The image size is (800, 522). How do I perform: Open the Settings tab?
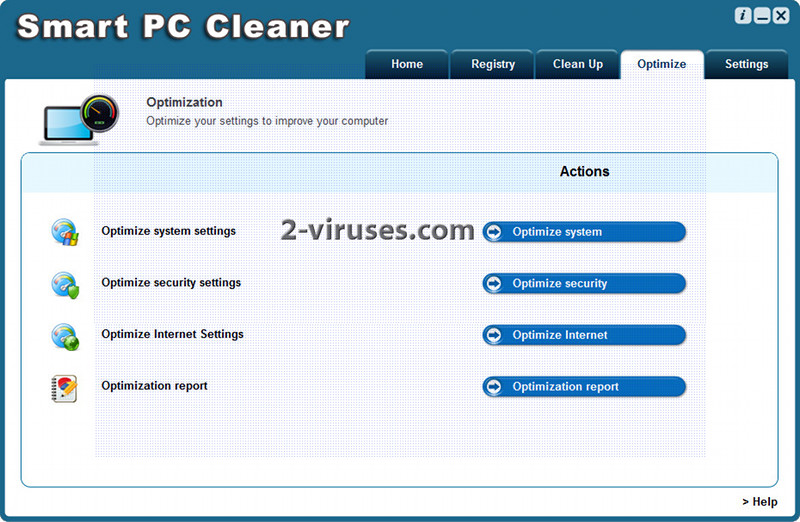coord(746,64)
